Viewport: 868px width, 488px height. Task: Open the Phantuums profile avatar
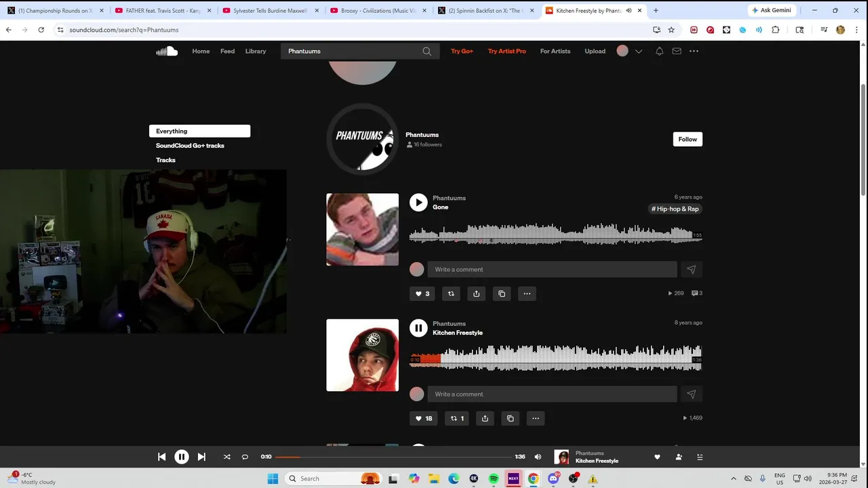click(x=362, y=139)
